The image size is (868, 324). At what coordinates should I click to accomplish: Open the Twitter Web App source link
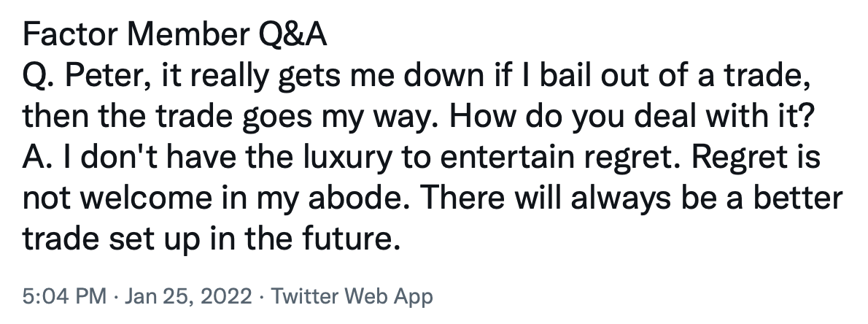pyautogui.click(x=352, y=296)
